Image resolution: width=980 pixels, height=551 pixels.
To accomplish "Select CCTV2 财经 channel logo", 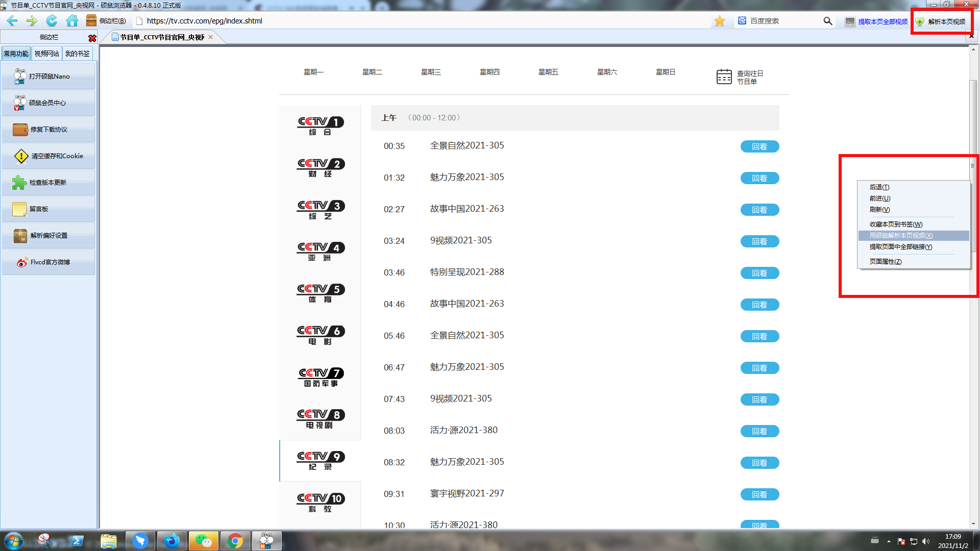I will point(321,168).
